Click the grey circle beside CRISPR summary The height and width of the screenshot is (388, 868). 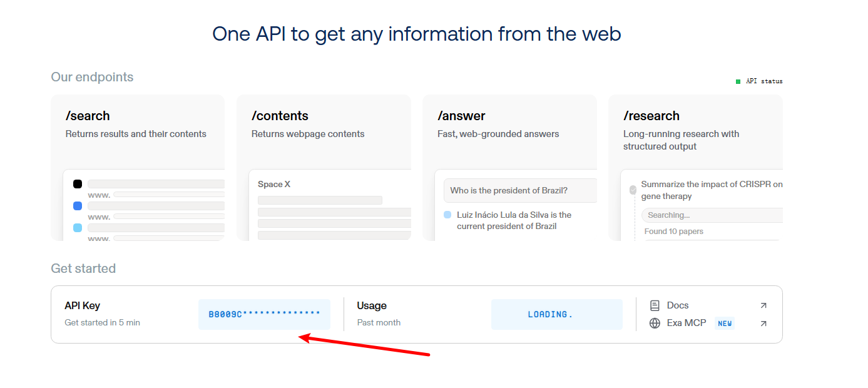633,189
